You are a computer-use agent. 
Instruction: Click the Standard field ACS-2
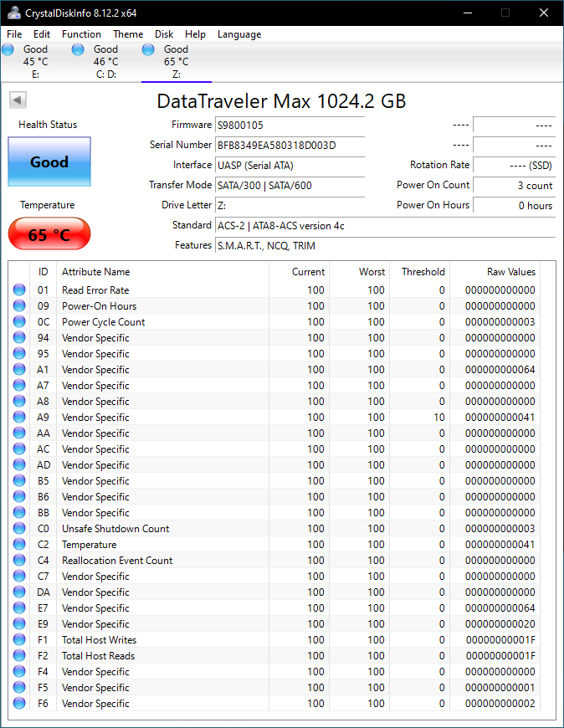tap(385, 226)
